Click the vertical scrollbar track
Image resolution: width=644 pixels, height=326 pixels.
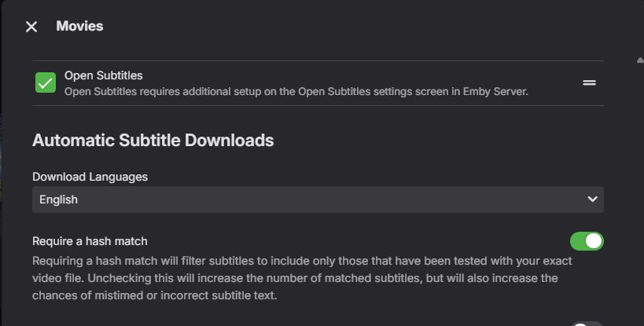640,196
